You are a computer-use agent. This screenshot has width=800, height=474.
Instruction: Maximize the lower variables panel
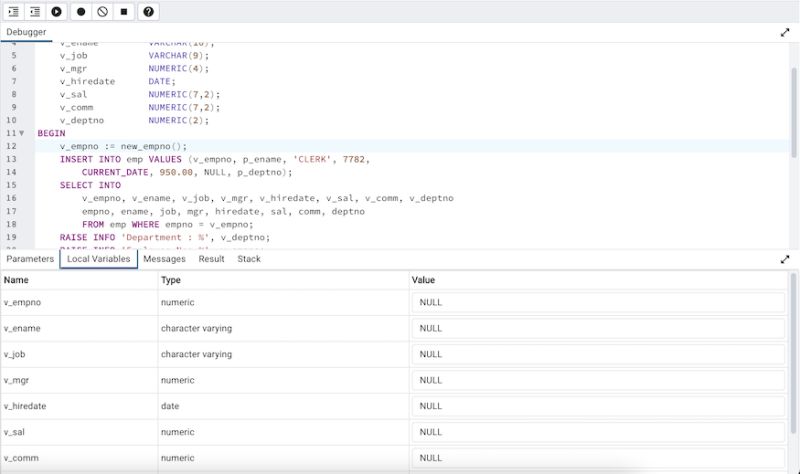[785, 259]
